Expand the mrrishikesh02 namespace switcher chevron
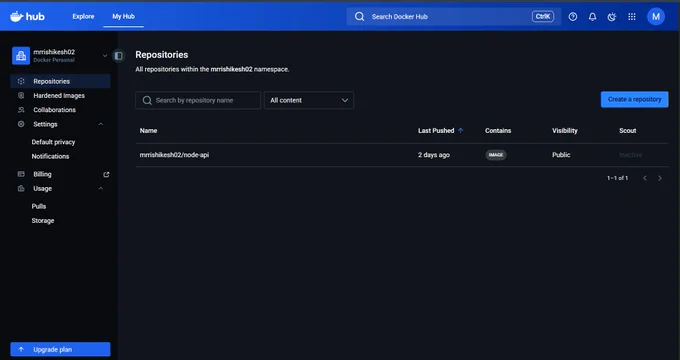 (105, 56)
